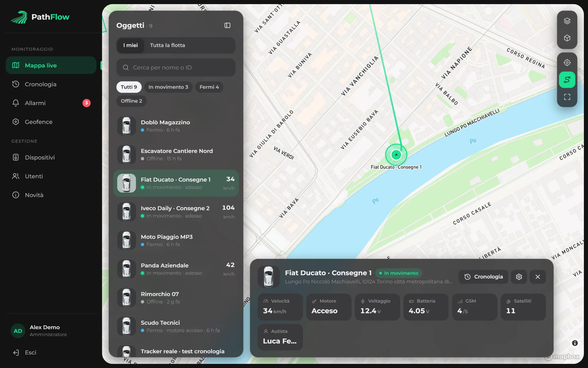Image resolution: width=588 pixels, height=368 pixels.
Task: Click Fiat Ducato marker on map
Action: [396, 155]
